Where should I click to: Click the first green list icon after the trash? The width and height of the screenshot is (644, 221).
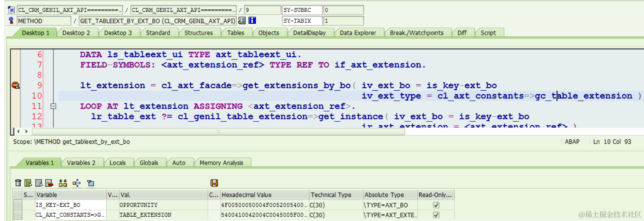28,183
